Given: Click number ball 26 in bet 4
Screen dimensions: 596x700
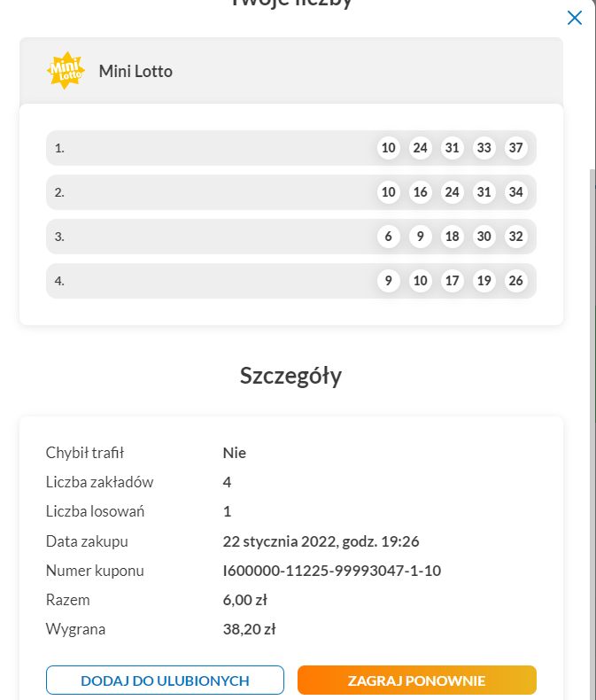Looking at the screenshot, I should 516,281.
